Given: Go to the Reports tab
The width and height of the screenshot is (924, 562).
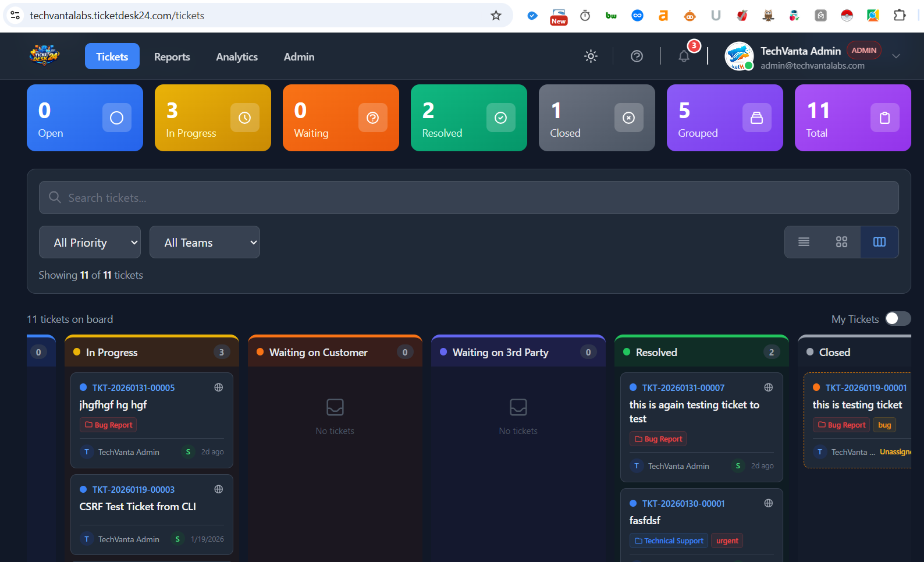Looking at the screenshot, I should tap(172, 56).
